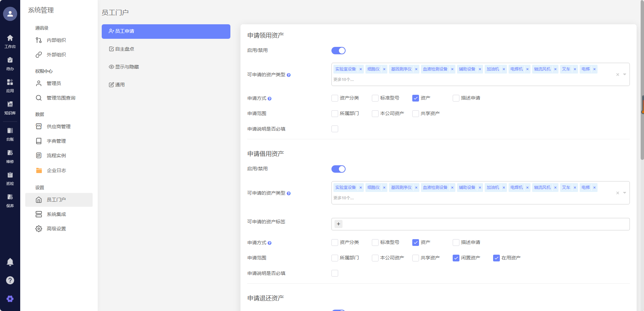Expand asset type dropdown in 申请领用资产
The image size is (644, 311).
pos(624,75)
